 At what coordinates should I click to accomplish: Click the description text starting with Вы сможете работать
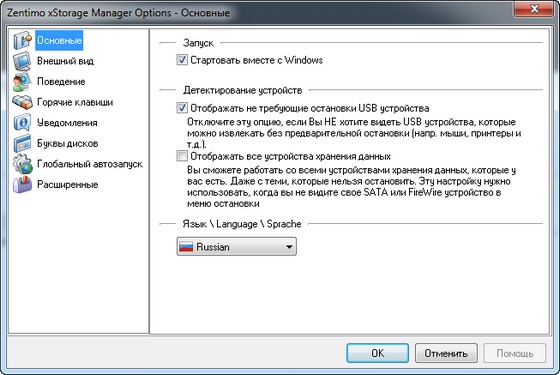(352, 187)
